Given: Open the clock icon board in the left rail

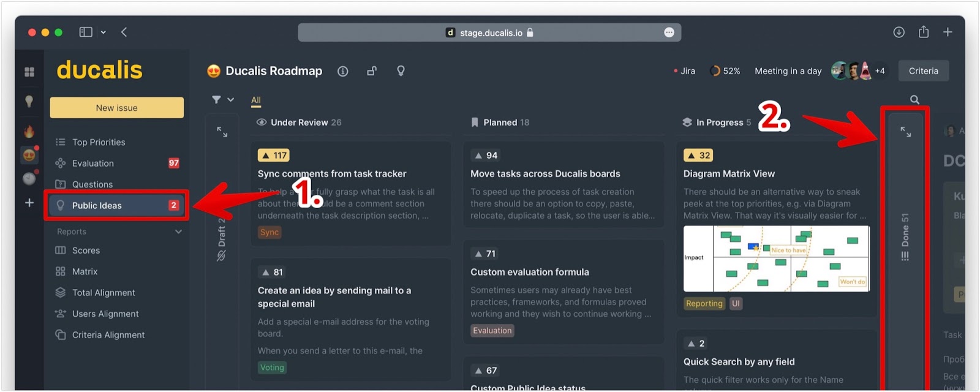Looking at the screenshot, I should (29, 178).
